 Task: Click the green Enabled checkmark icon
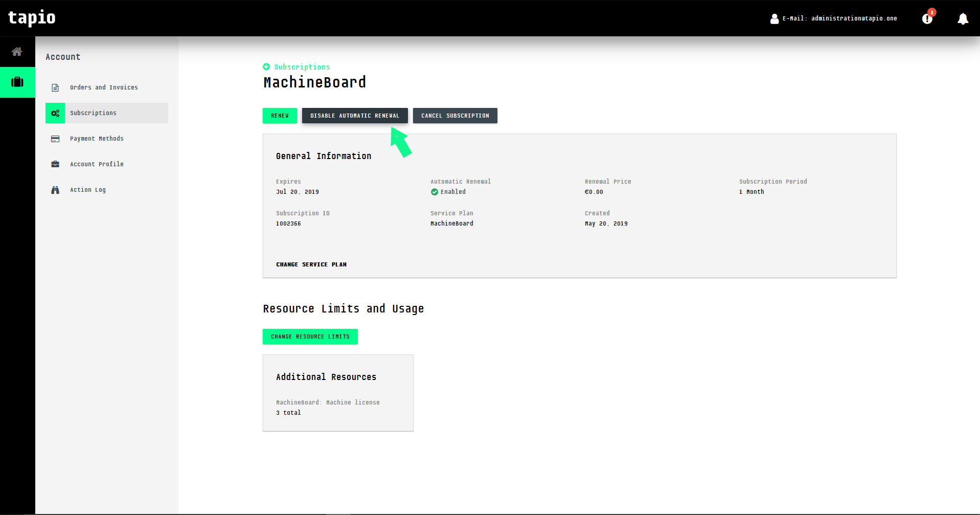click(x=435, y=192)
